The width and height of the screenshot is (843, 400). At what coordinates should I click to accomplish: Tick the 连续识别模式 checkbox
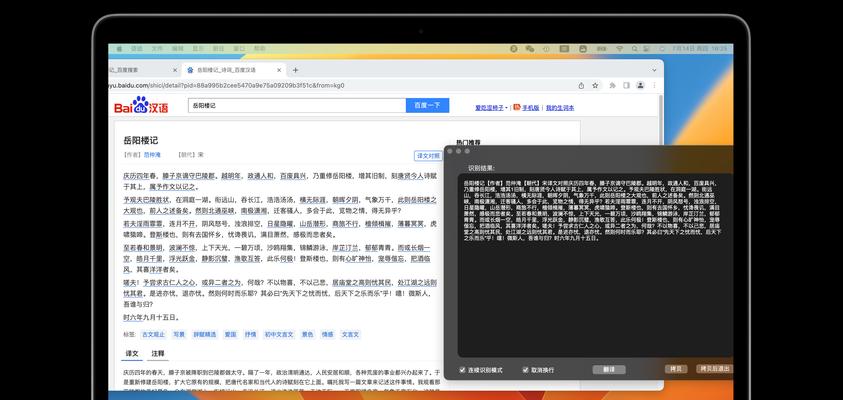pyautogui.click(x=462, y=370)
